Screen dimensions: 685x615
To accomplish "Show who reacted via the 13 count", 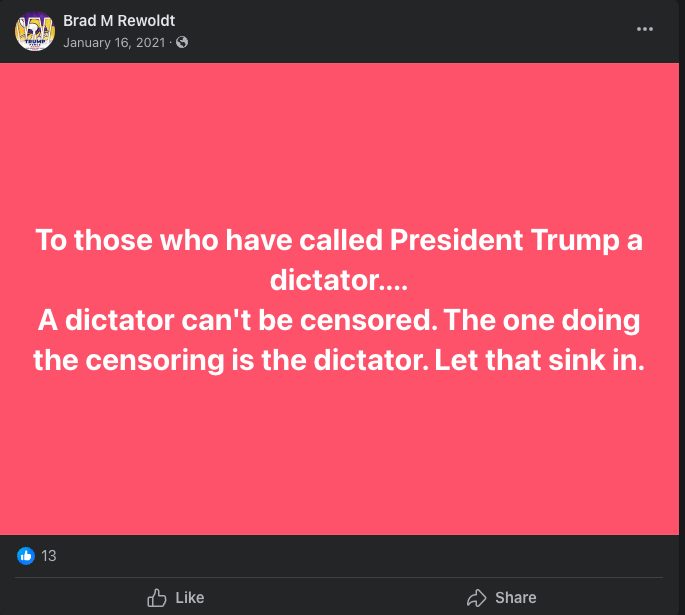I will coord(49,556).
